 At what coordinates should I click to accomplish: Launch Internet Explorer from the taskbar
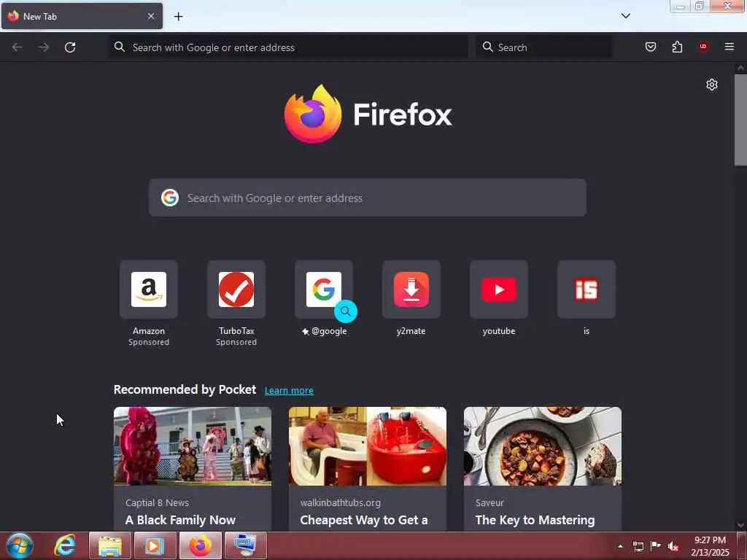pyautogui.click(x=64, y=545)
